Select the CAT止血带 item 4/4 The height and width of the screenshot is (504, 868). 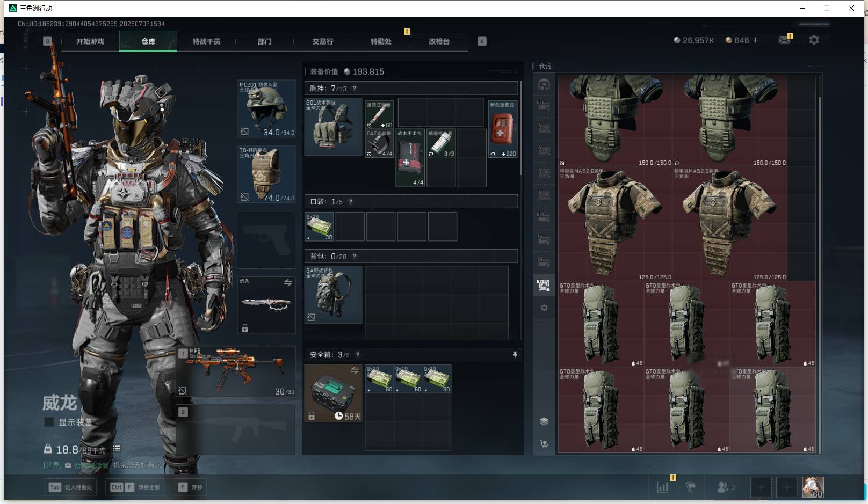[379, 143]
